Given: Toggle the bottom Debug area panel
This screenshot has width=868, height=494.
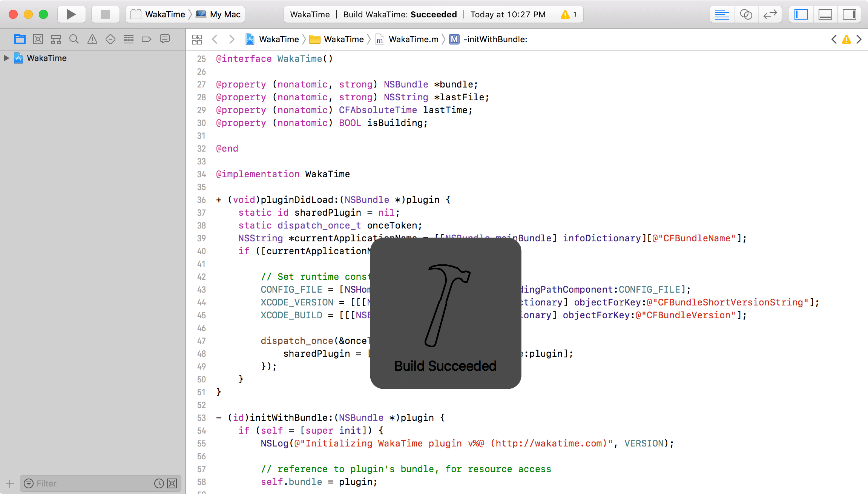Looking at the screenshot, I should (x=825, y=14).
